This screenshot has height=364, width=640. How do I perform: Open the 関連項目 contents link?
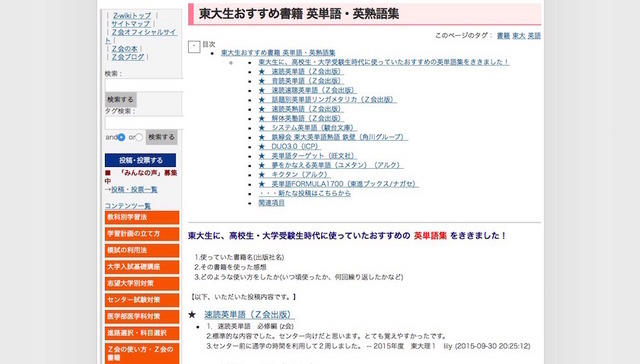click(x=271, y=203)
